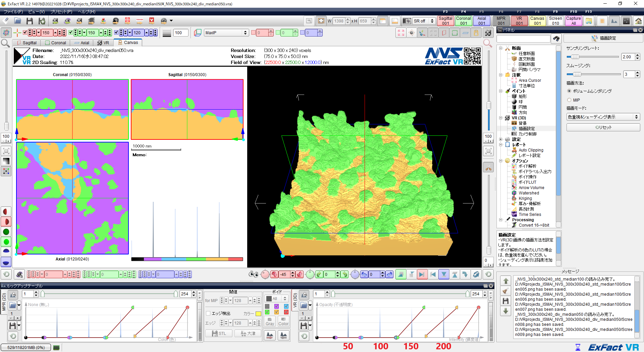
Task: Toggle the red void color checkbox
Action: coord(286,312)
